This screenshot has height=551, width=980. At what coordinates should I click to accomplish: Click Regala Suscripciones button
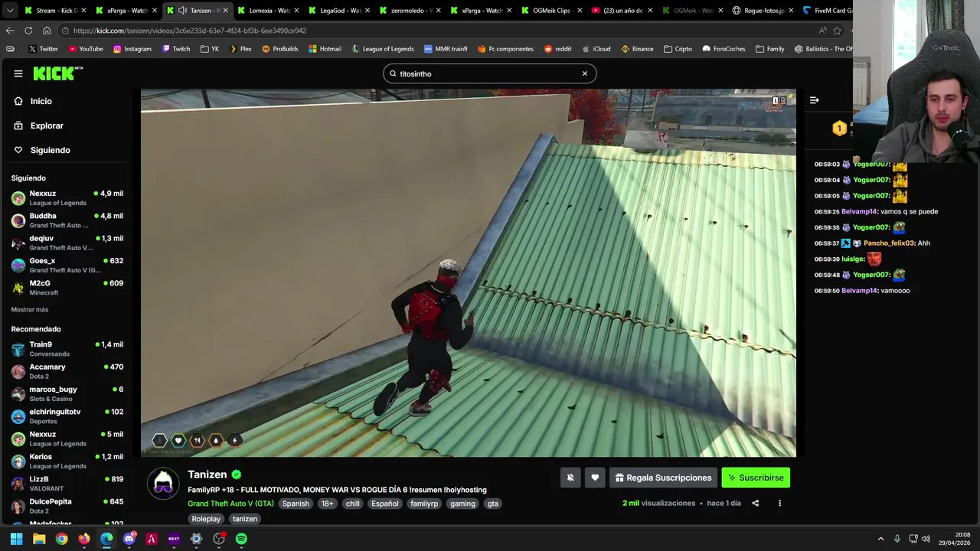click(x=663, y=478)
